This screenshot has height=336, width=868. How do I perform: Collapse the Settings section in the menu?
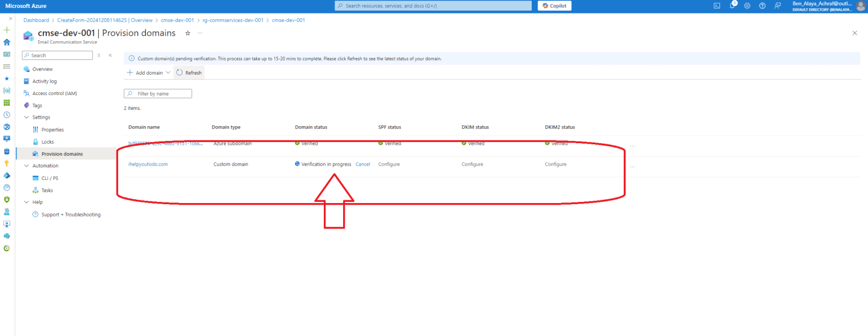click(27, 117)
